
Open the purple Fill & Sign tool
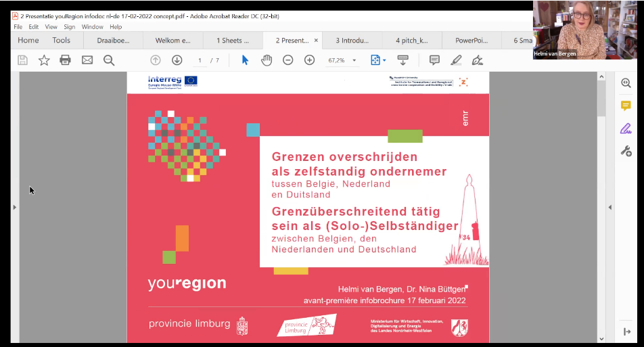pos(626,129)
